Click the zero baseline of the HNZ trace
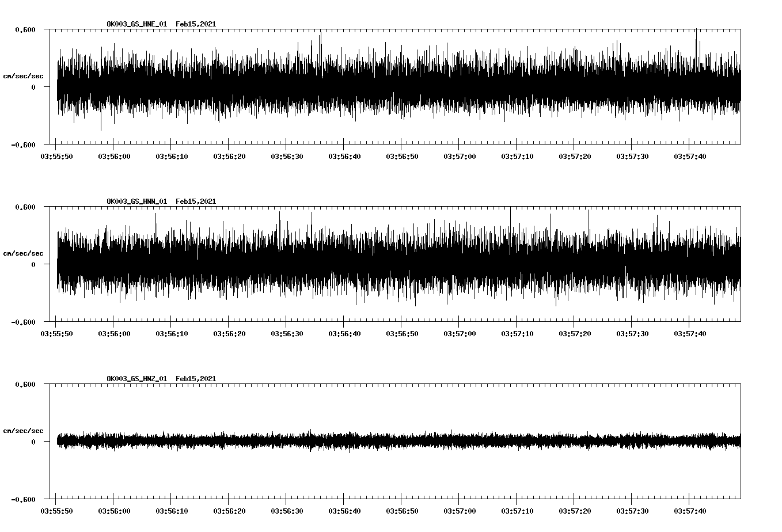Viewport: 782px width, 532px height. click(397, 440)
